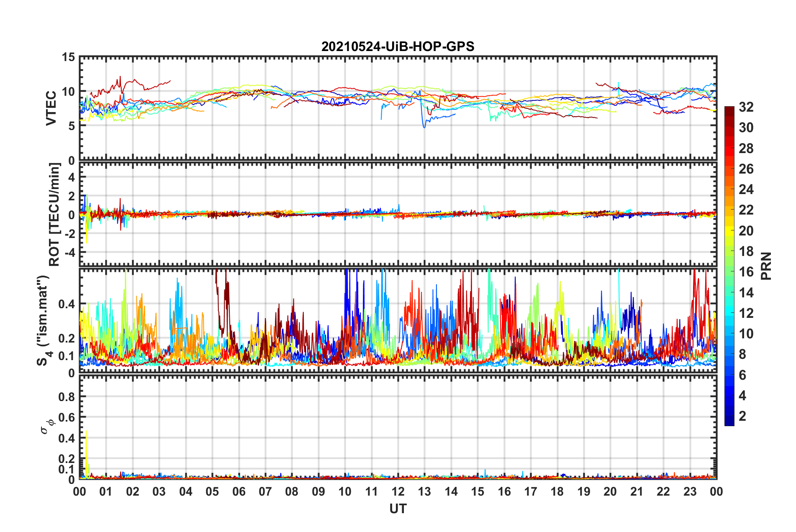The image size is (796, 532).
Task: Select the -4 tick on the ROT axis
Action: [70, 253]
